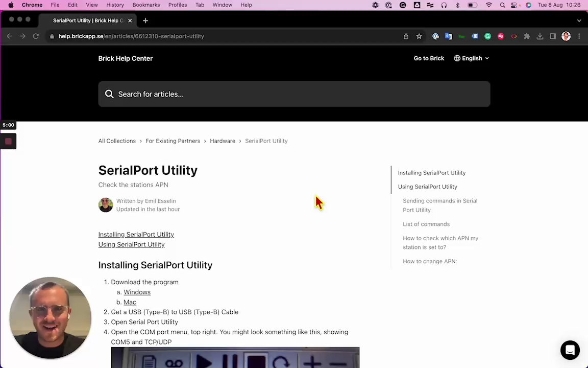Viewport: 588px width, 368px height.
Task: Click the webcam video bubble
Action: coord(50,318)
